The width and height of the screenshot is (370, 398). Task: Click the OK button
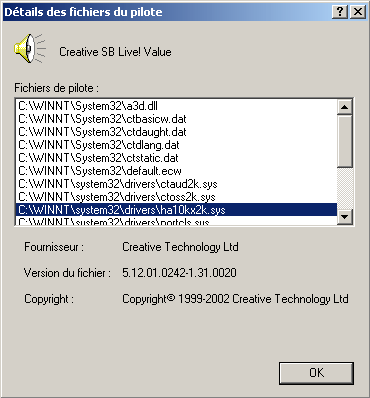coord(316,373)
